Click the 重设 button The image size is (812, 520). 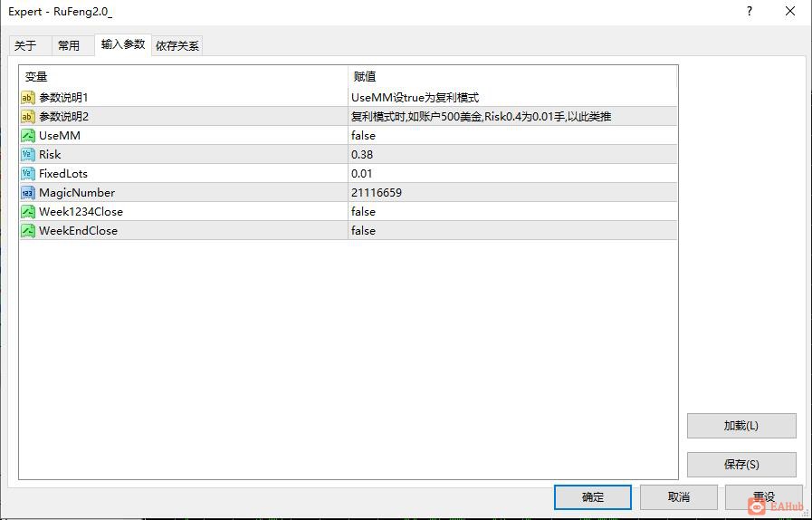pyautogui.click(x=764, y=497)
